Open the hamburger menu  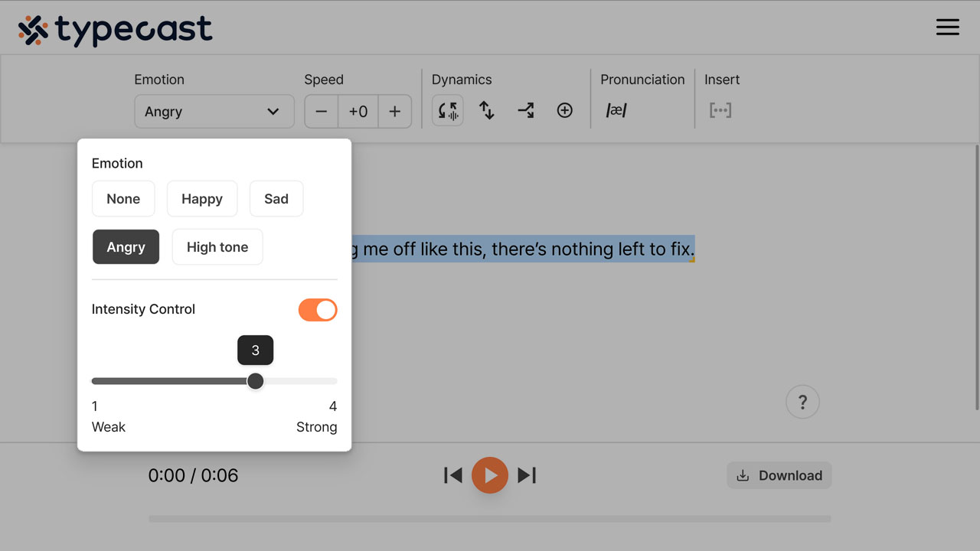(x=947, y=27)
